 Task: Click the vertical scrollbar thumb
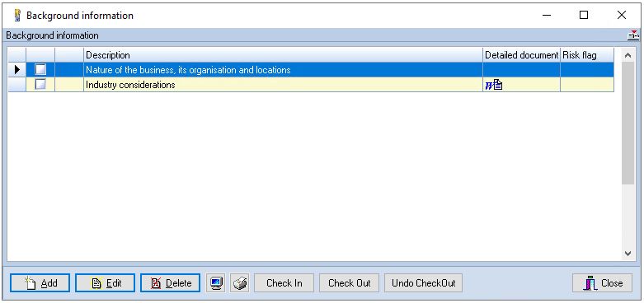point(628,123)
